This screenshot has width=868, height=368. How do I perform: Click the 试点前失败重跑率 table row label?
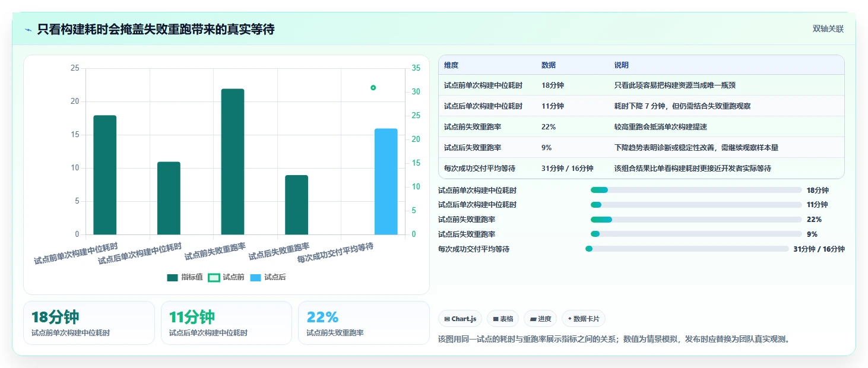coord(473,127)
